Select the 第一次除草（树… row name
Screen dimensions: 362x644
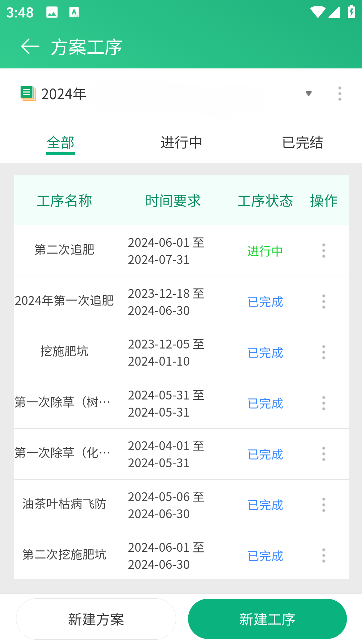(63, 402)
